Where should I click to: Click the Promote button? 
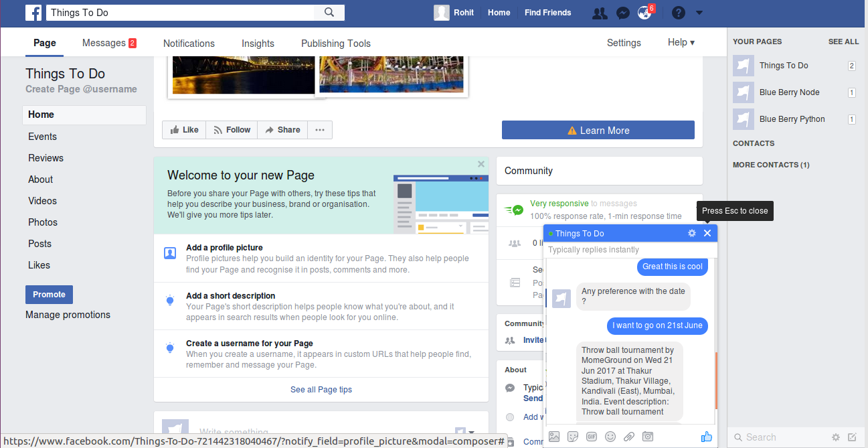coord(49,295)
